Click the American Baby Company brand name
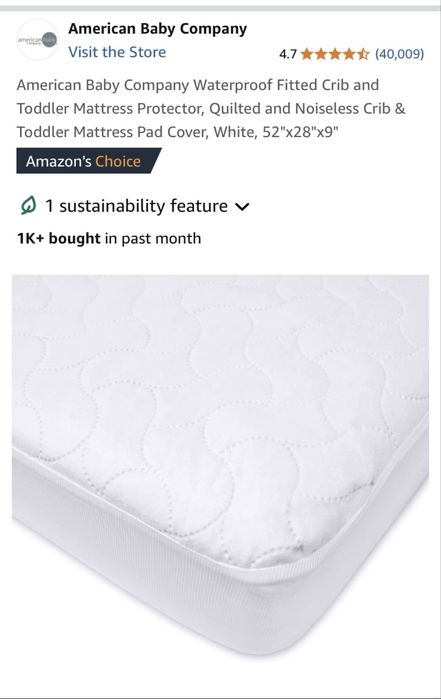441x699 pixels. point(157,29)
